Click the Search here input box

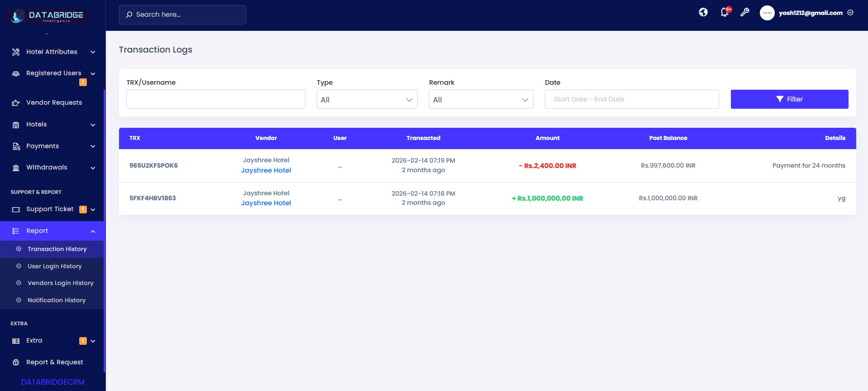(x=182, y=14)
